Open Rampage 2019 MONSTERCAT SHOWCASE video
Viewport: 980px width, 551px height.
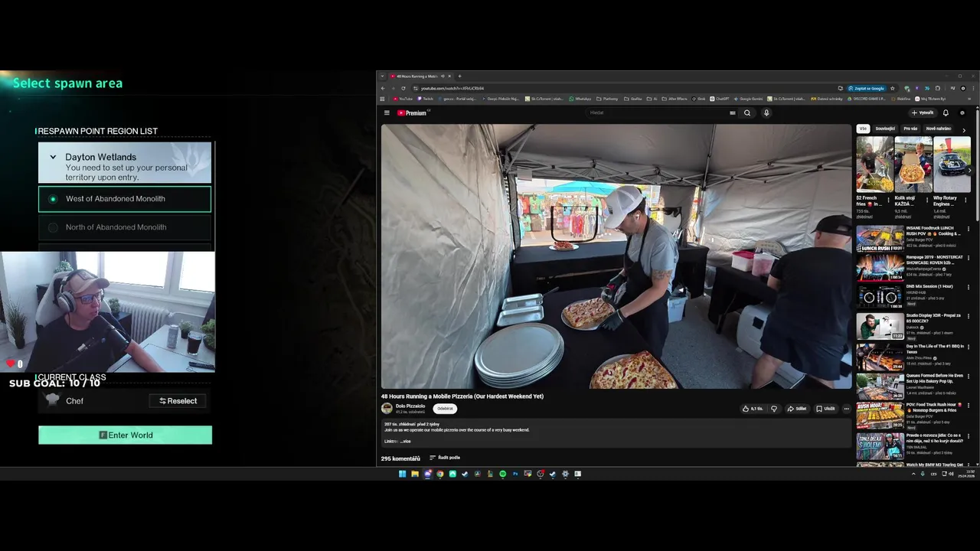click(880, 268)
